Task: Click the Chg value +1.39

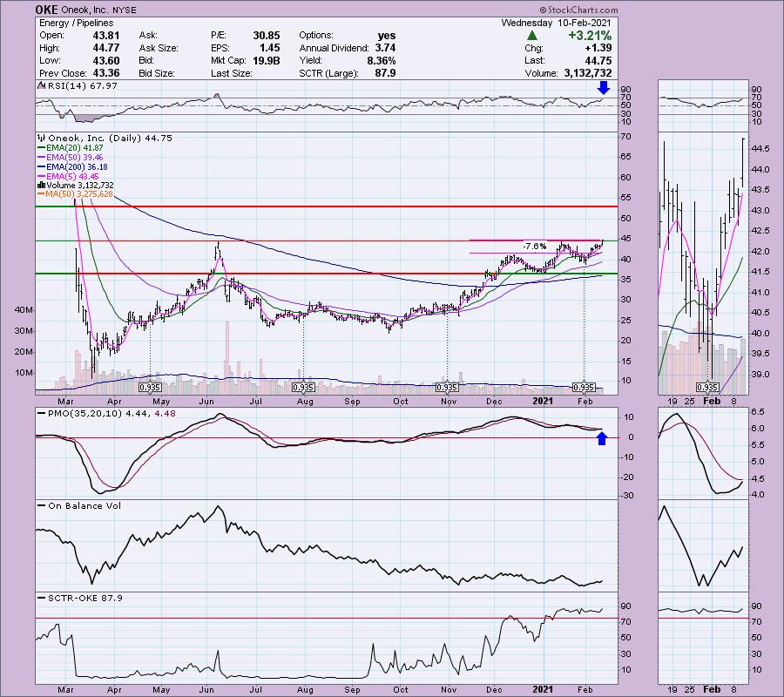Action: pyautogui.click(x=597, y=48)
